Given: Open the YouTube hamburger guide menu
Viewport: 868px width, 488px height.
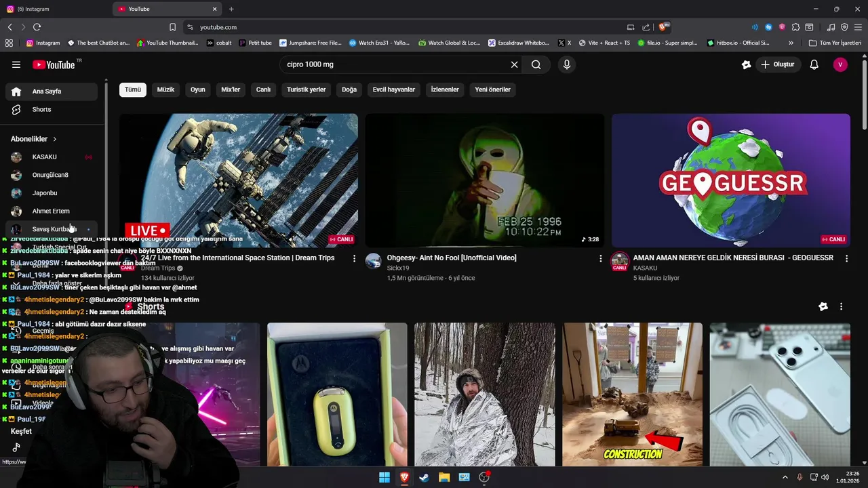Looking at the screenshot, I should [x=16, y=64].
